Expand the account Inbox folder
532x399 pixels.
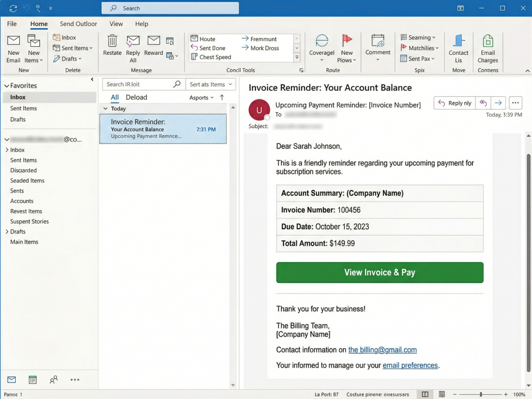[x=7, y=149]
